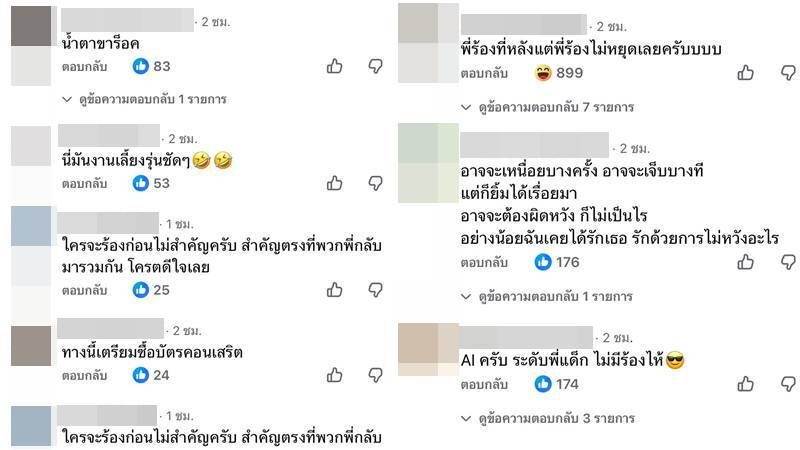800x450 pixels.
Task: Reply to the "AI ครับ" comment
Action: (x=484, y=385)
